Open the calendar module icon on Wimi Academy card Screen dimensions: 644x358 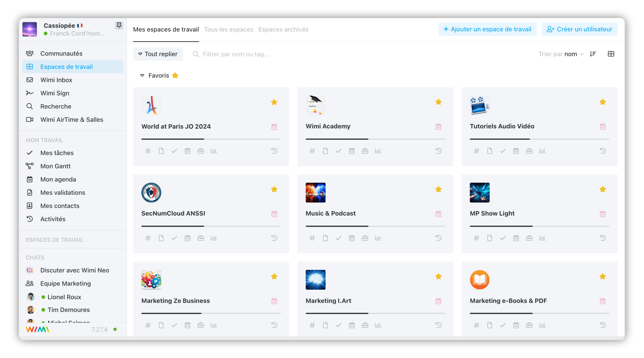pos(352,151)
